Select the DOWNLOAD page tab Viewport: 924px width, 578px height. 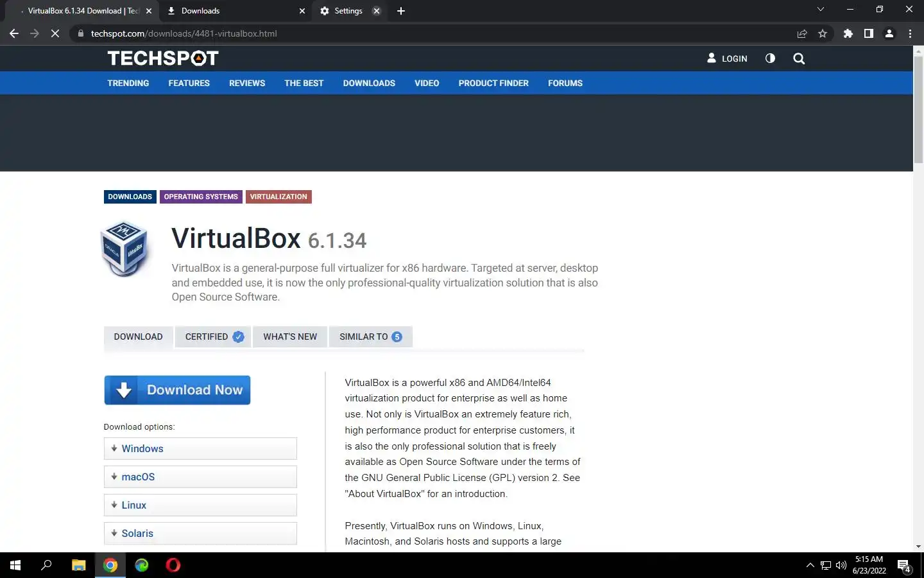[x=138, y=337]
